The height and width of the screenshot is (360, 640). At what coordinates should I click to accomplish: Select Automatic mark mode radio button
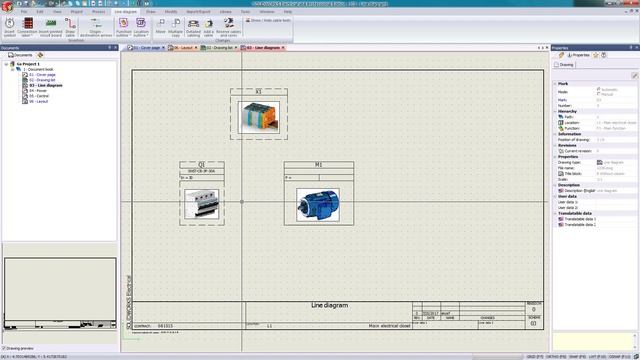[598, 89]
